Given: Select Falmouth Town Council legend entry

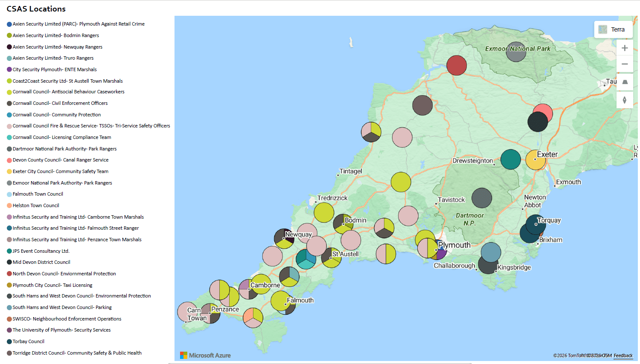Looking at the screenshot, I should coord(38,194).
